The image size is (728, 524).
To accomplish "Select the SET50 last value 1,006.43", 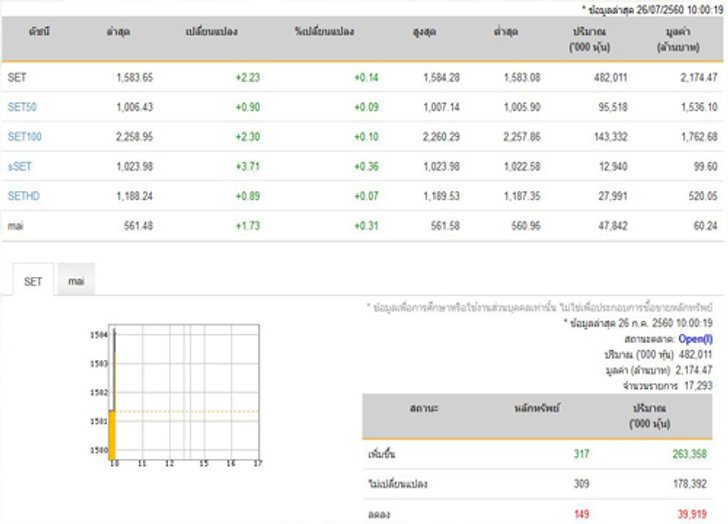I will tap(135, 107).
